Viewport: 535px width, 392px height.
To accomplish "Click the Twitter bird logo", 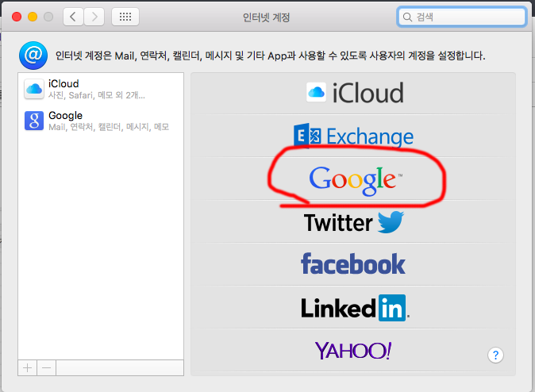I will coord(391,221).
